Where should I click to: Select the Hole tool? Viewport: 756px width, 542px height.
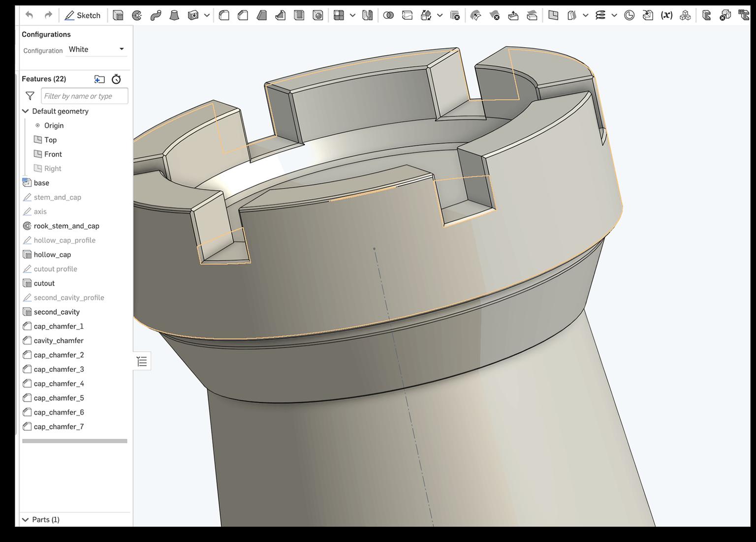318,15
